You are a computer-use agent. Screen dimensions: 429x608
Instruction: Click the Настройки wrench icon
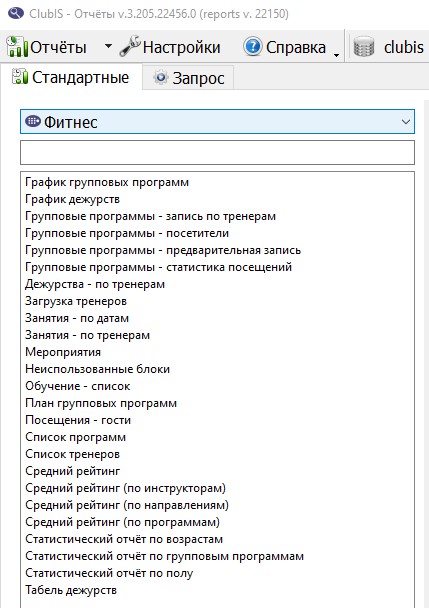click(130, 47)
